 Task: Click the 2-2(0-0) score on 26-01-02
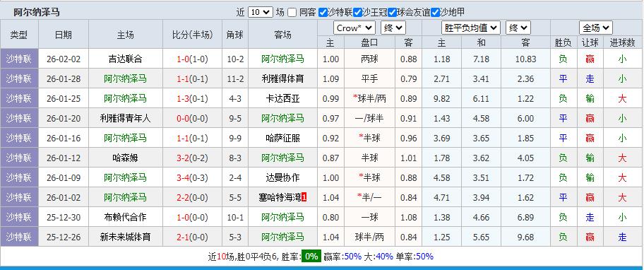click(x=192, y=197)
